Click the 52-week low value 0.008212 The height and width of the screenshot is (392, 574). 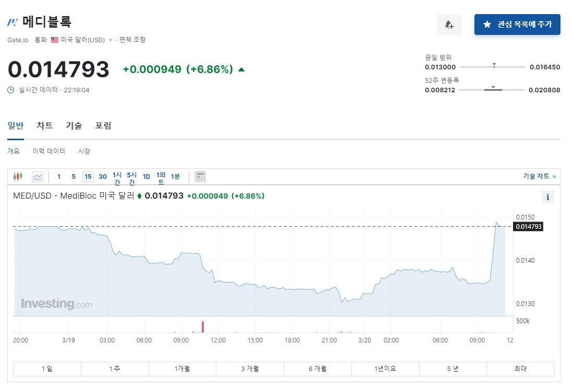[x=439, y=90]
